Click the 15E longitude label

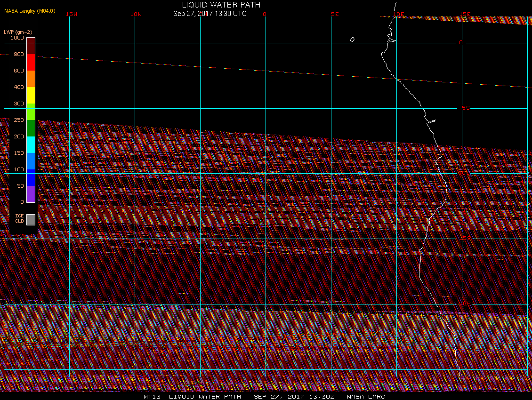(x=465, y=14)
